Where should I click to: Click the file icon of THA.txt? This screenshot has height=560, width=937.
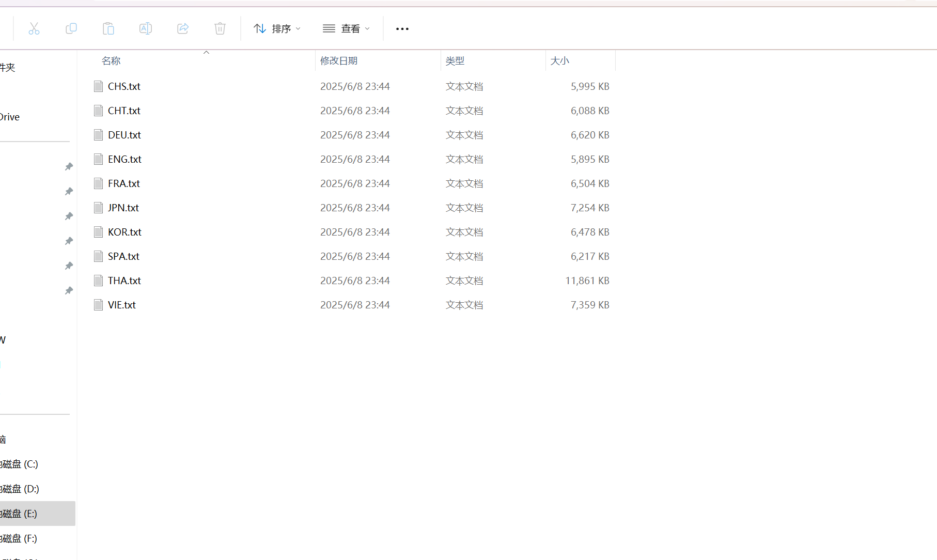pyautogui.click(x=99, y=281)
